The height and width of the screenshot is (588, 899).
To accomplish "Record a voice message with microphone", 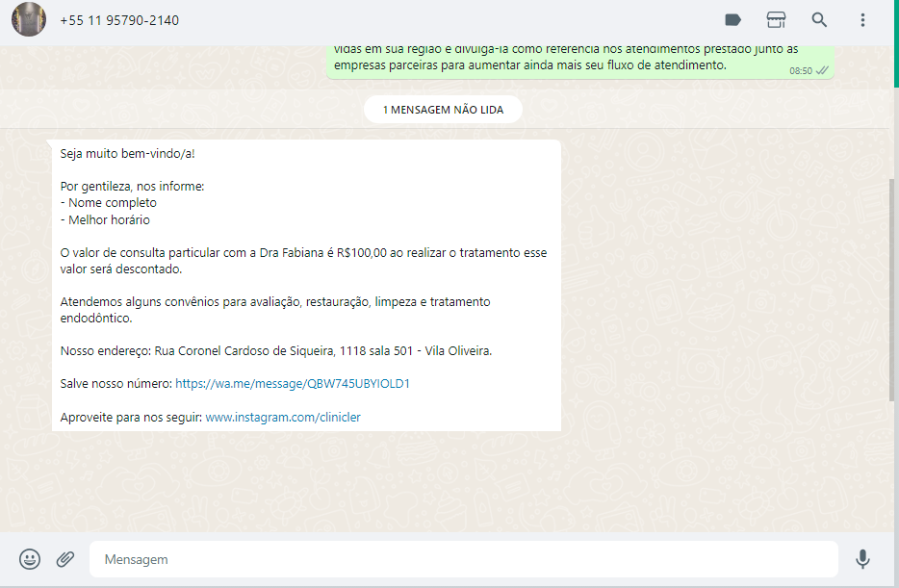I will pyautogui.click(x=862, y=559).
